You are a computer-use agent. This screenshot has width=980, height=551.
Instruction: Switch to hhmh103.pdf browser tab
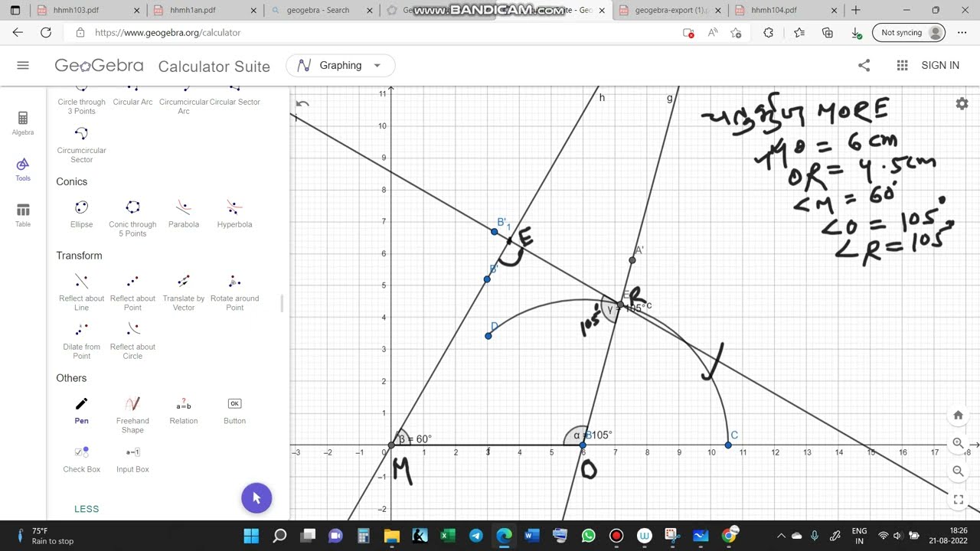click(x=85, y=11)
